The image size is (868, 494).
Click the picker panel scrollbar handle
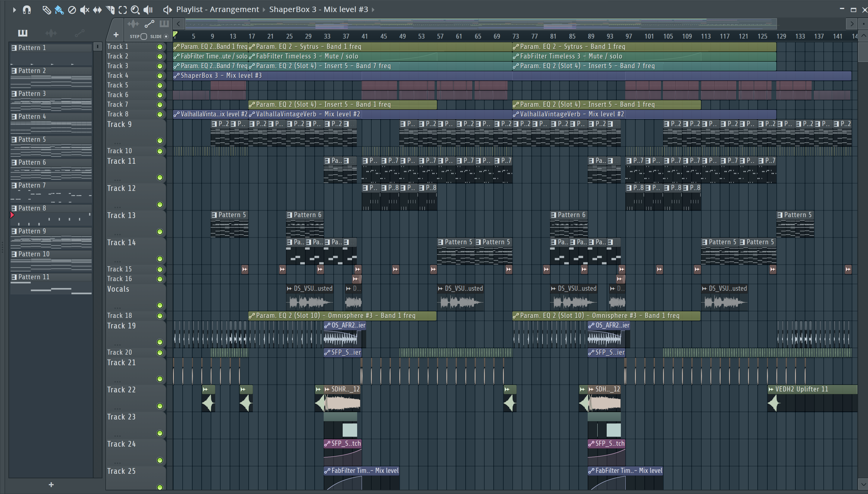97,46
